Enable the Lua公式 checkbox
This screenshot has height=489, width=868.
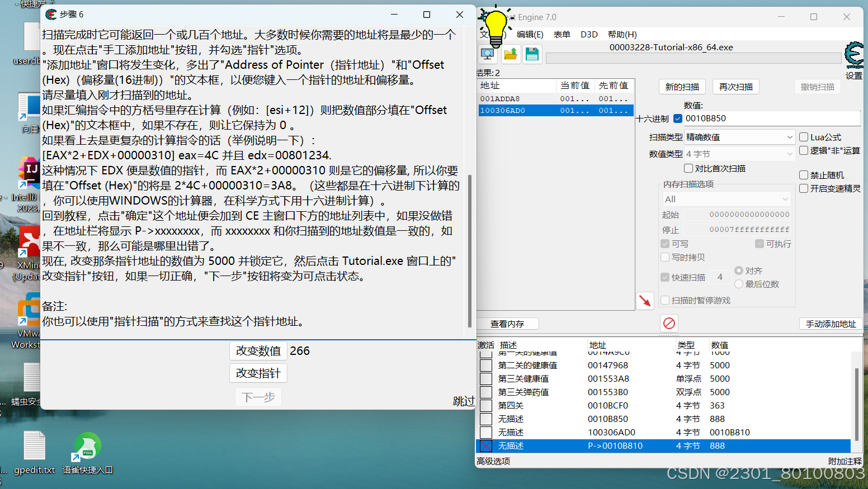pos(804,137)
